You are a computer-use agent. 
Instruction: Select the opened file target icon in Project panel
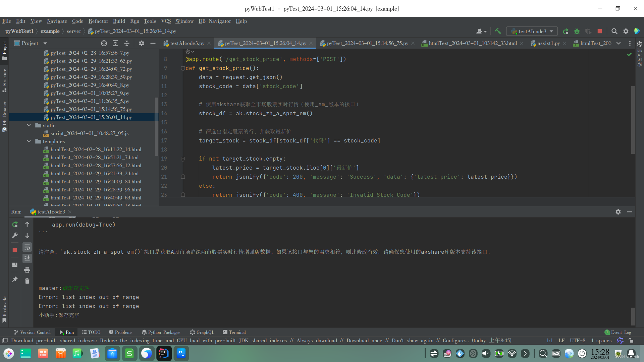coord(104,43)
